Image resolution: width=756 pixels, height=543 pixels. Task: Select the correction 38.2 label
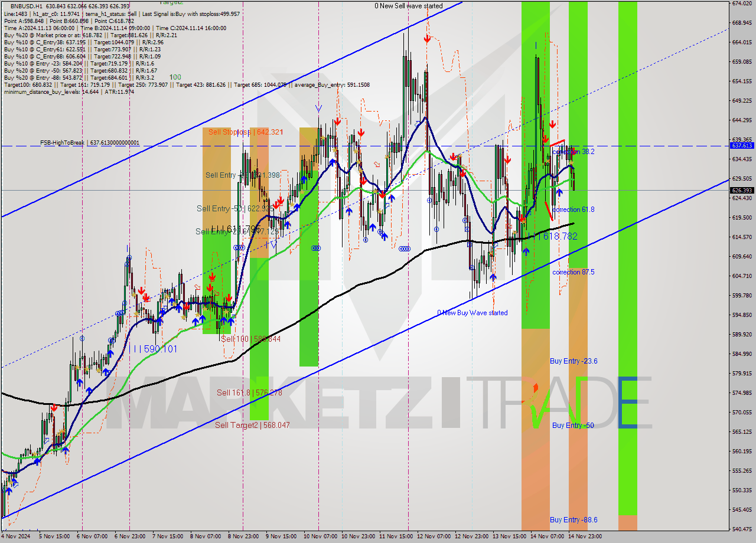pos(573,152)
